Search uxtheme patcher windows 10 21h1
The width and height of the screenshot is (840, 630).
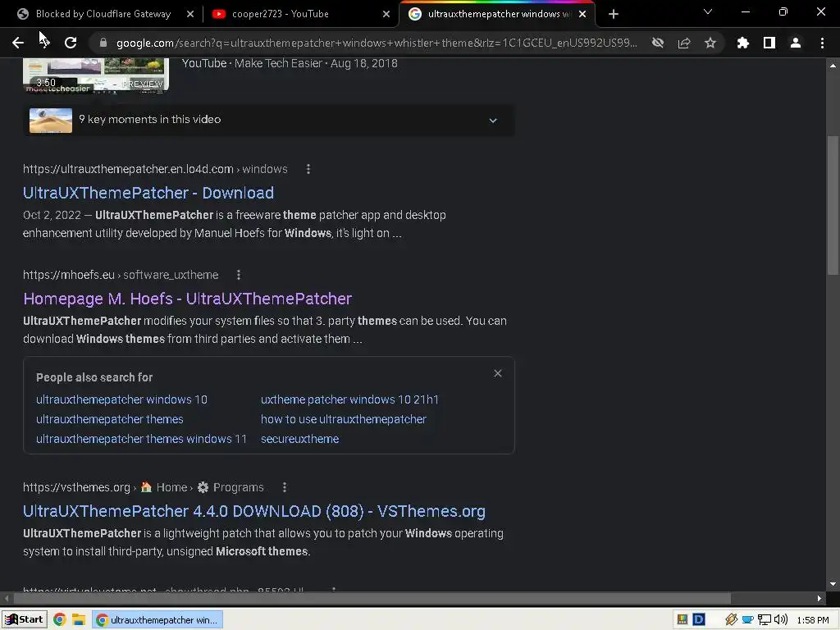click(x=349, y=399)
